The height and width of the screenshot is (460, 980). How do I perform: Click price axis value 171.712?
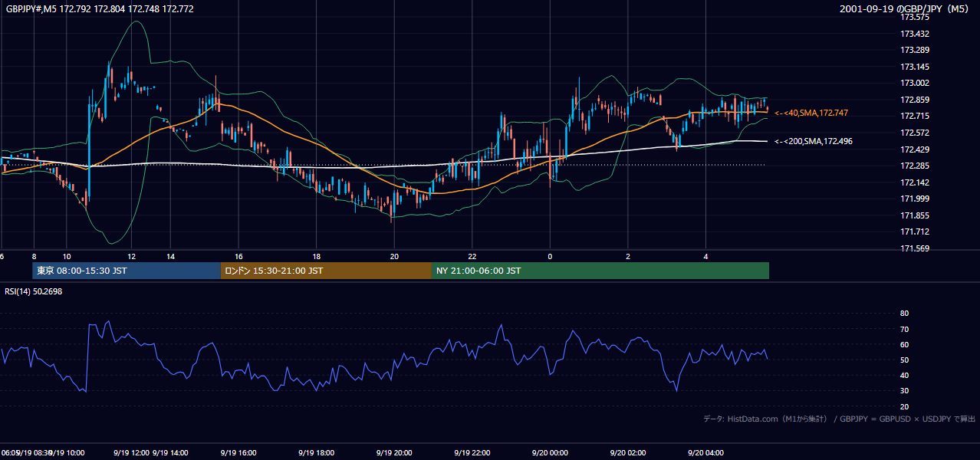916,232
